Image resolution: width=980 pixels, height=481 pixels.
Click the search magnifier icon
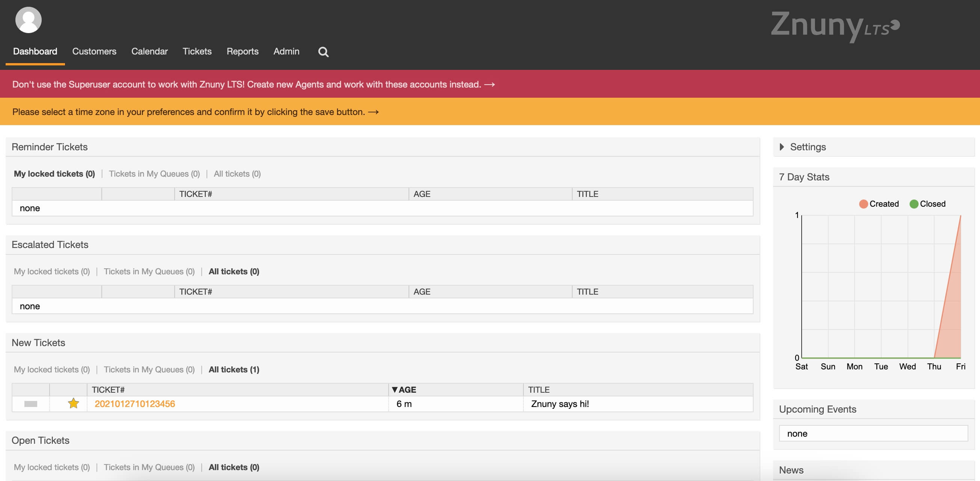coord(323,52)
